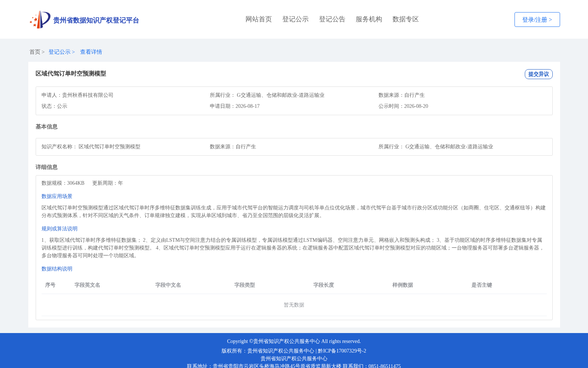
Task: Click the top 数据来源：自行产生 field
Action: tap(402, 95)
